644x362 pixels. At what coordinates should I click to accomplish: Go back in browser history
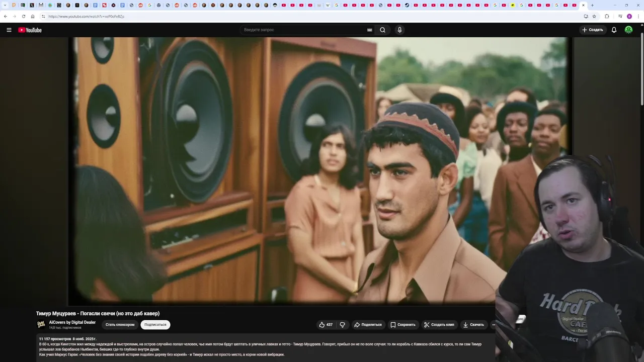click(x=5, y=16)
